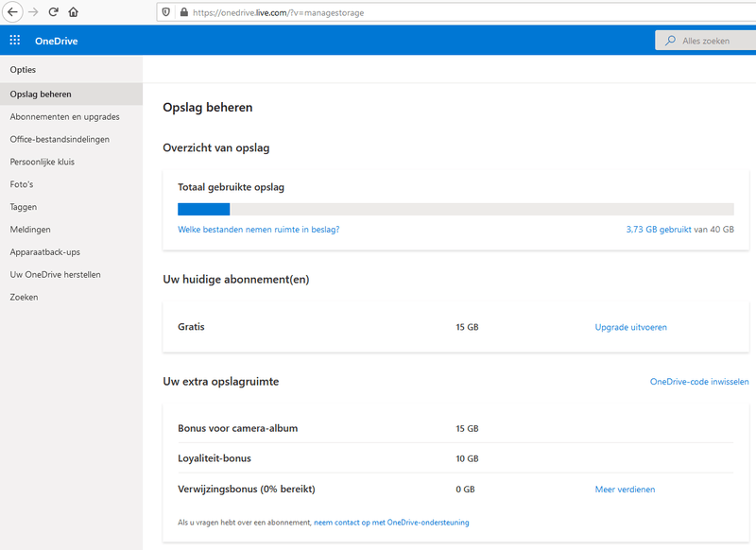The image size is (756, 550).
Task: Open the app launcher grid icon
Action: 15,40
